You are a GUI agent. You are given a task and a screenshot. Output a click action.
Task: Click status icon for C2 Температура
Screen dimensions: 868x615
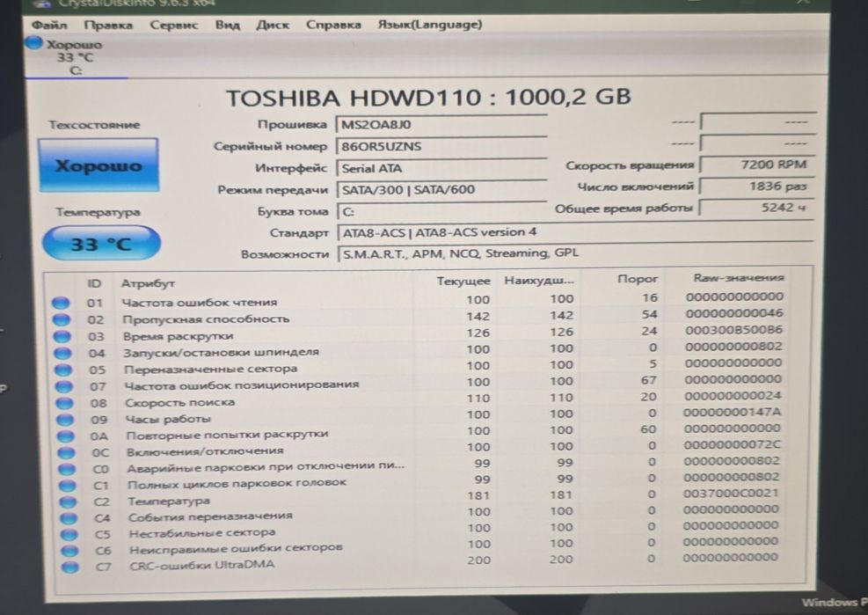click(x=68, y=502)
